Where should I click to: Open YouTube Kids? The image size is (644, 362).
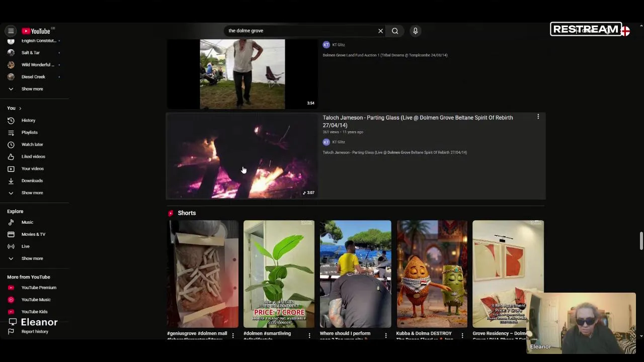[x=34, y=312]
